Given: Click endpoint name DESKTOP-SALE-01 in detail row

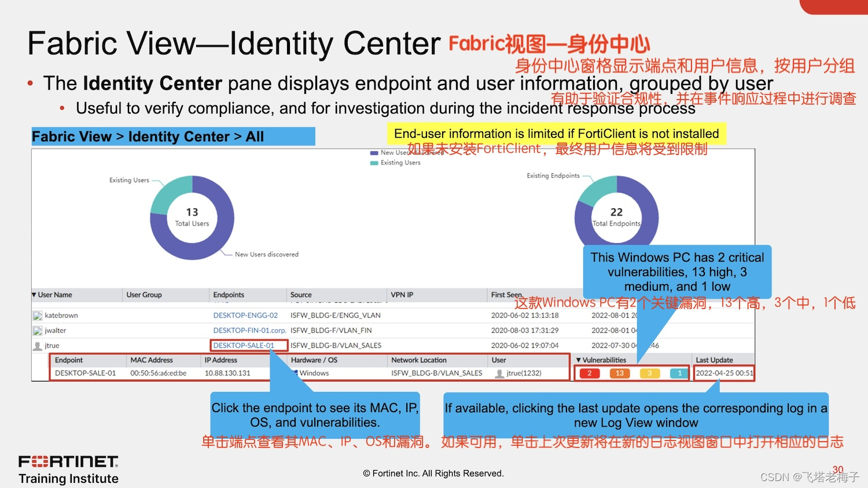Looking at the screenshot, I should tap(86, 373).
